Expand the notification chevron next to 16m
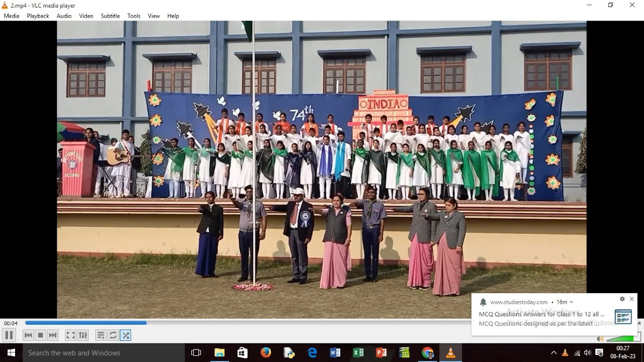This screenshot has width=644, height=362. coord(571,302)
